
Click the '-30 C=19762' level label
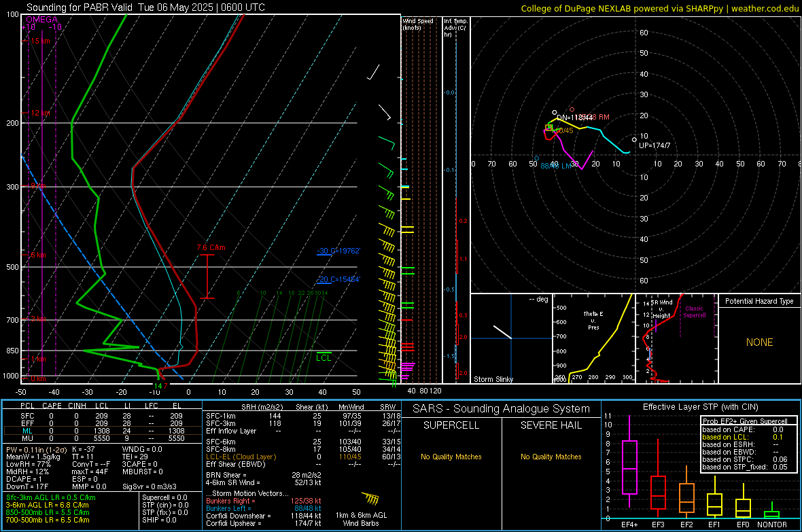pos(338,251)
